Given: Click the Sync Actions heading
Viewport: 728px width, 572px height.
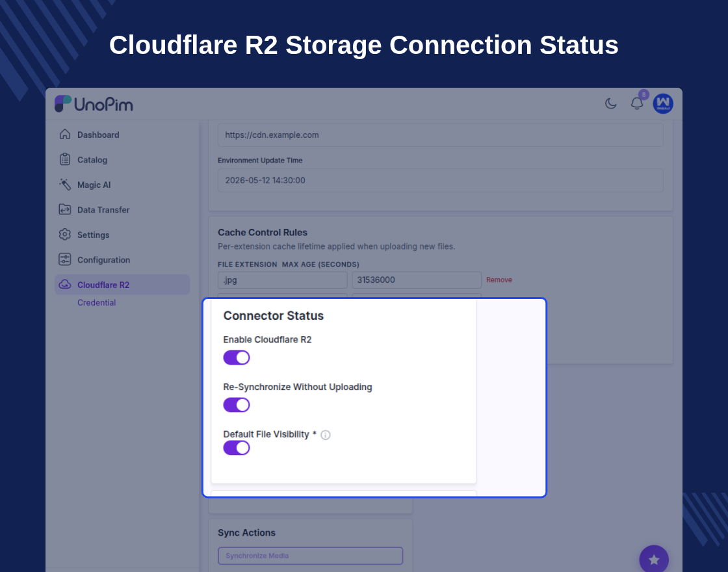Looking at the screenshot, I should tap(246, 532).
